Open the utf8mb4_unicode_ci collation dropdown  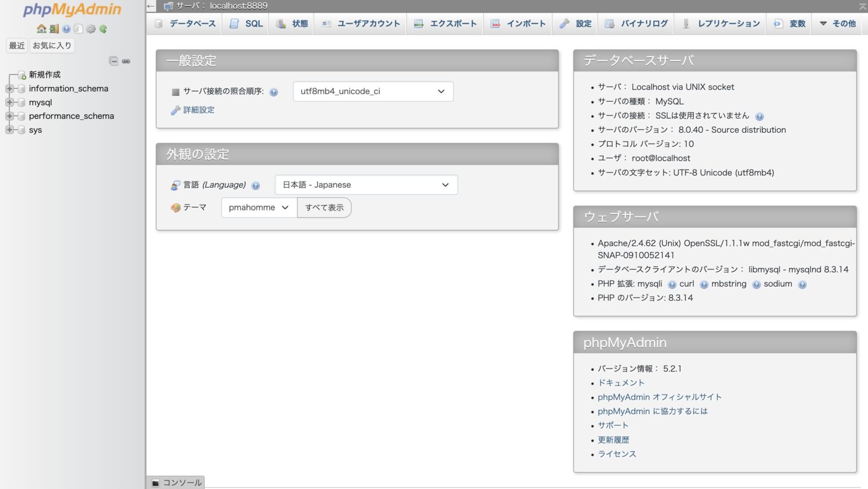pyautogui.click(x=372, y=91)
